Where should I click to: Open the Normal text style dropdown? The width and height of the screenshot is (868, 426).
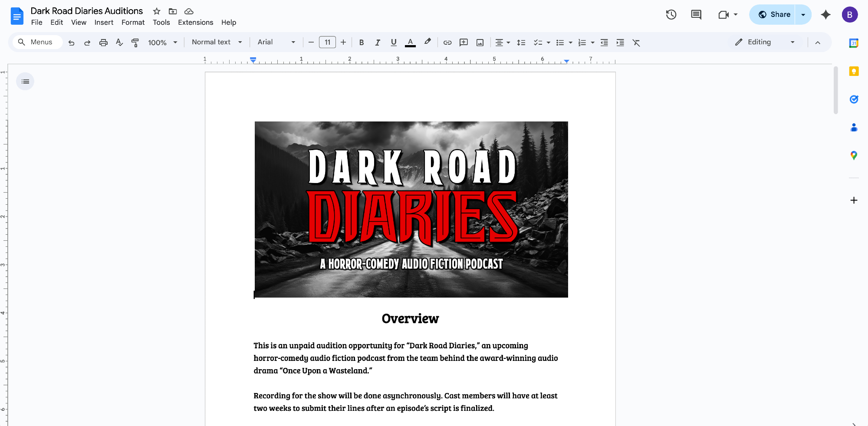coord(217,42)
